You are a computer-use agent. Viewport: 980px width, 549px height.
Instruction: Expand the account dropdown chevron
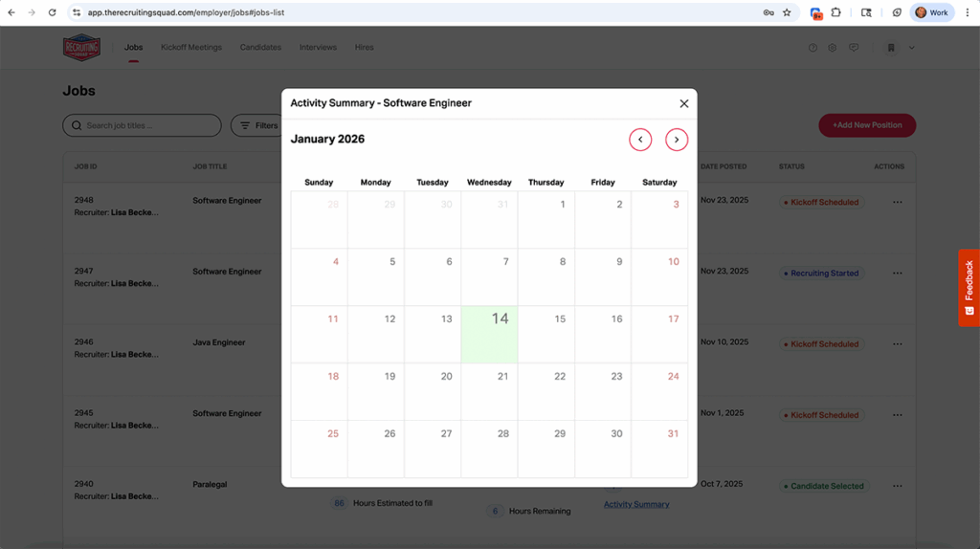pos(911,48)
